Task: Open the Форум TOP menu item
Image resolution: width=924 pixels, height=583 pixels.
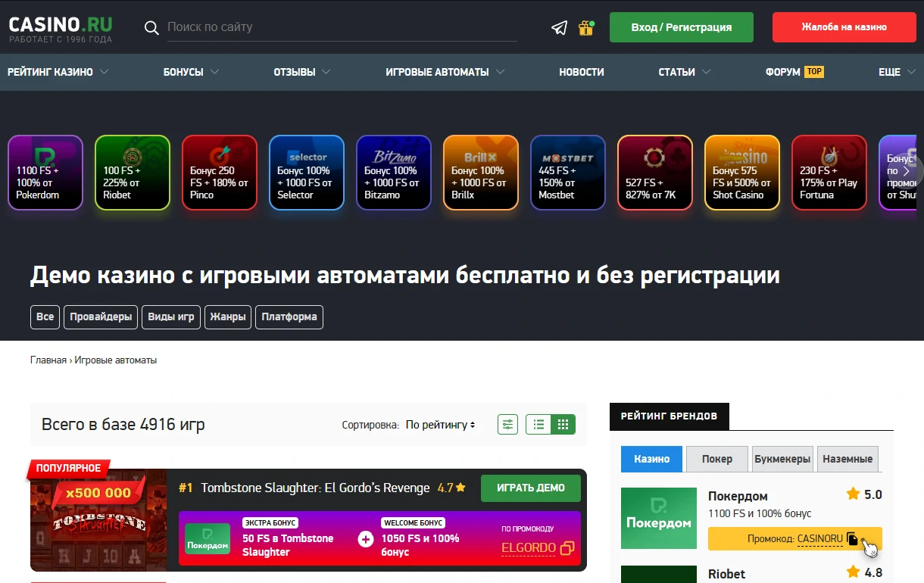Action: pos(794,72)
